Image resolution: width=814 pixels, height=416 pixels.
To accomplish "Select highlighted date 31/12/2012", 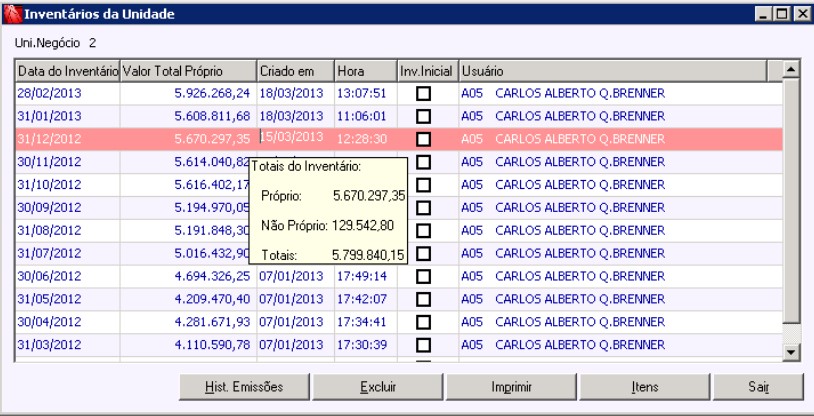I will coord(49,139).
